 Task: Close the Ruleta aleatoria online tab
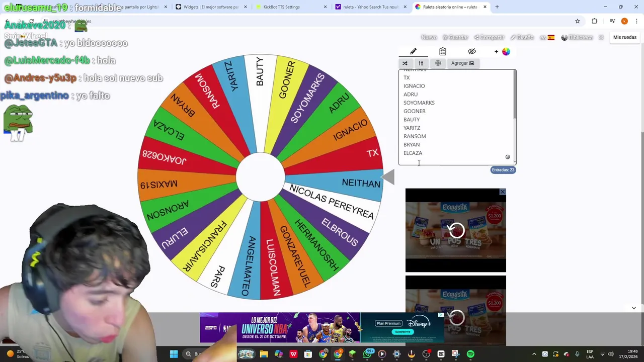485,7
